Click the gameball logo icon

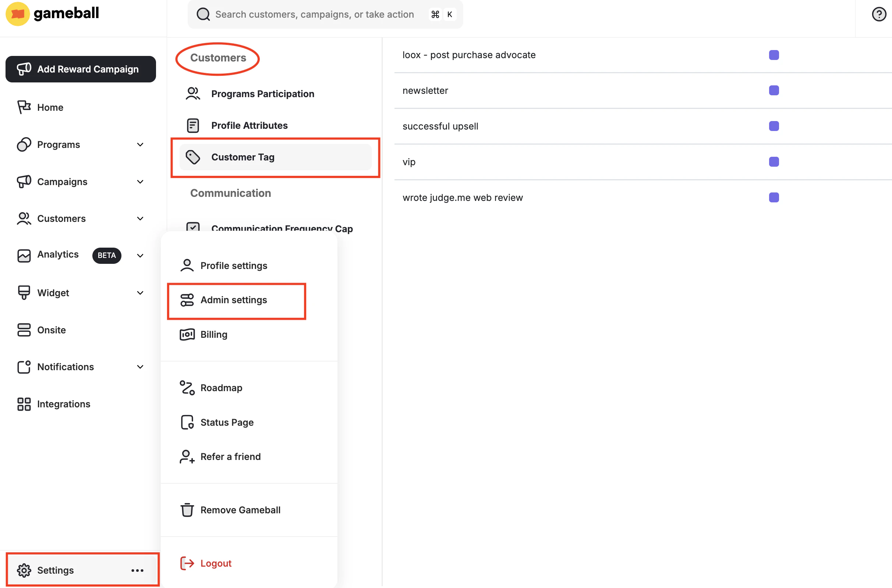click(18, 14)
